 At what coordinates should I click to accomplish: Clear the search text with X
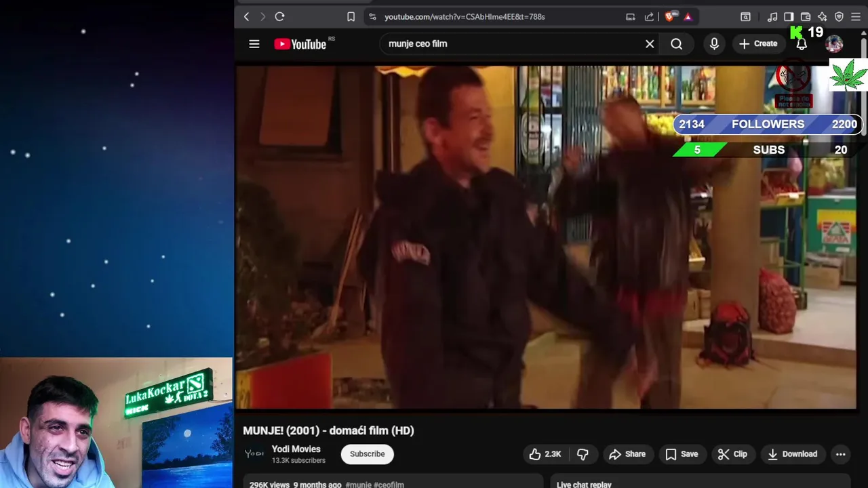click(x=650, y=44)
